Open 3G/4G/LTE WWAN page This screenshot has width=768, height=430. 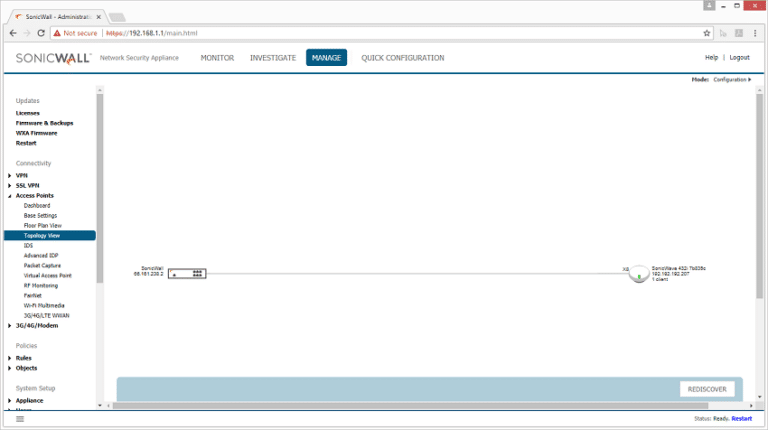coord(47,315)
